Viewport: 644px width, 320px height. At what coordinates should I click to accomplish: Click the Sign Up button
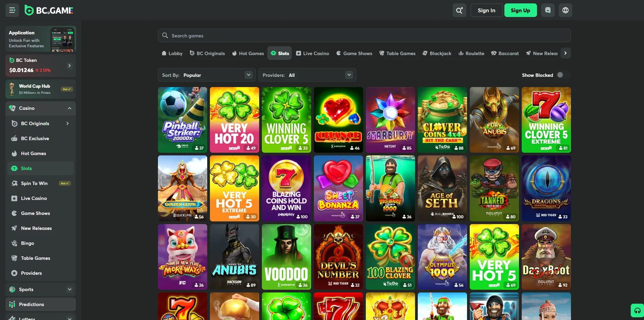pos(520,10)
